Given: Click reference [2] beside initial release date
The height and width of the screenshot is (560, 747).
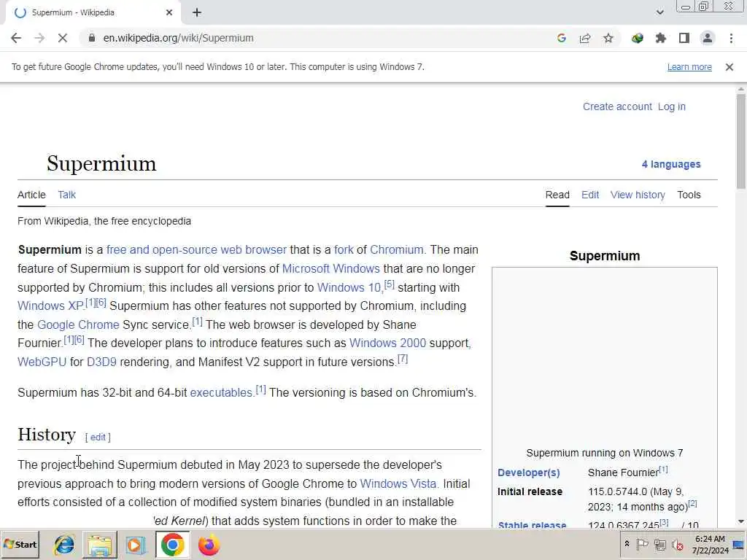Looking at the screenshot, I should click(693, 503).
